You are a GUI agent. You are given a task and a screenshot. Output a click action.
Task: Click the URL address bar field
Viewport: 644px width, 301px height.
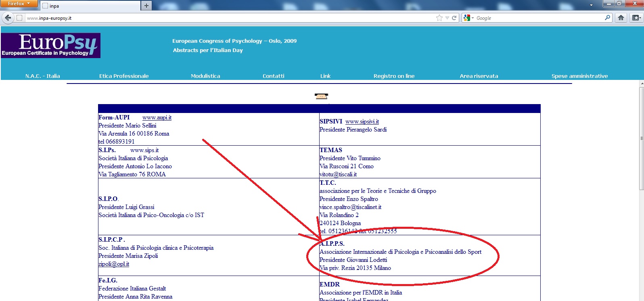pos(230,18)
